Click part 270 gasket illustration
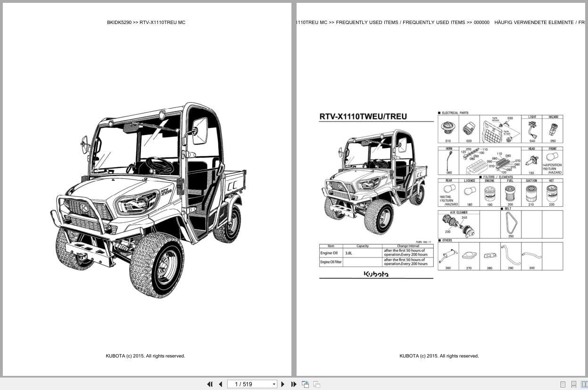 pyautogui.click(x=469, y=255)
